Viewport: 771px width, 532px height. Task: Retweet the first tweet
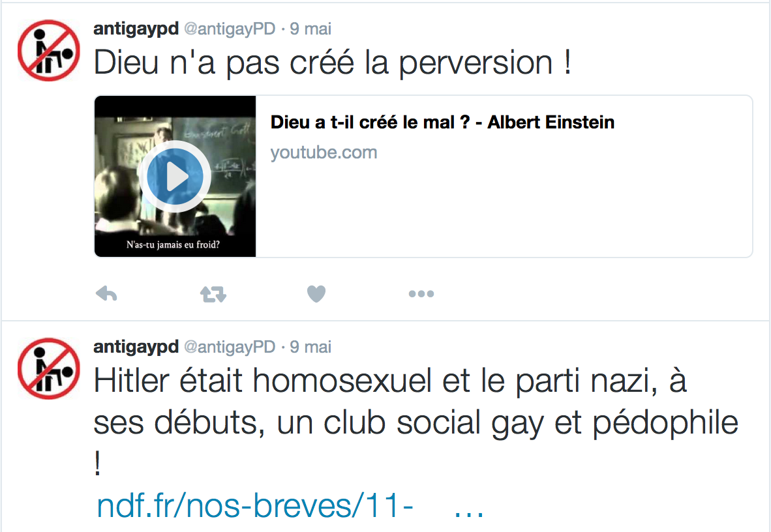tap(213, 294)
